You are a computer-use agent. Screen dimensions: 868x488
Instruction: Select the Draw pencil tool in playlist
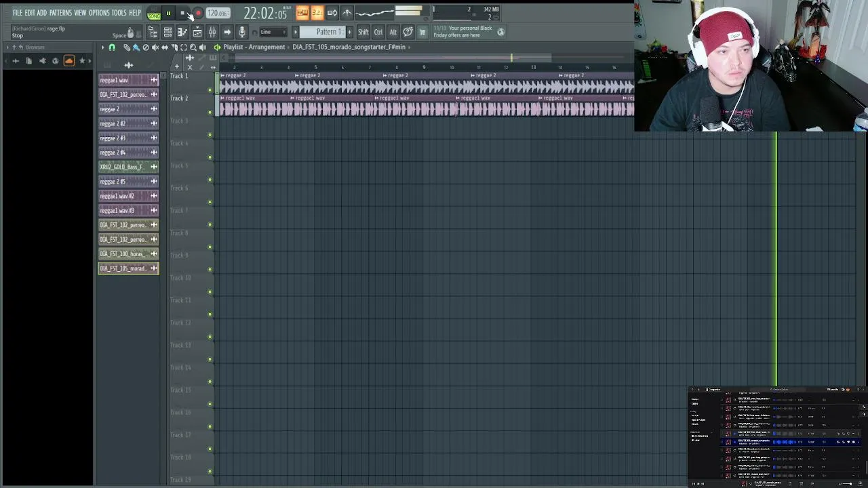click(127, 47)
